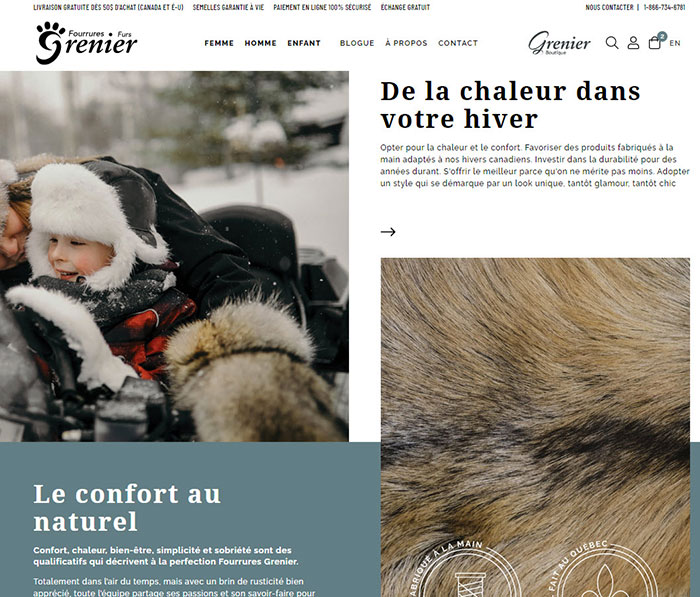Image resolution: width=700 pixels, height=597 pixels.
Task: Open the shopping bag cart icon
Action: pos(655,42)
